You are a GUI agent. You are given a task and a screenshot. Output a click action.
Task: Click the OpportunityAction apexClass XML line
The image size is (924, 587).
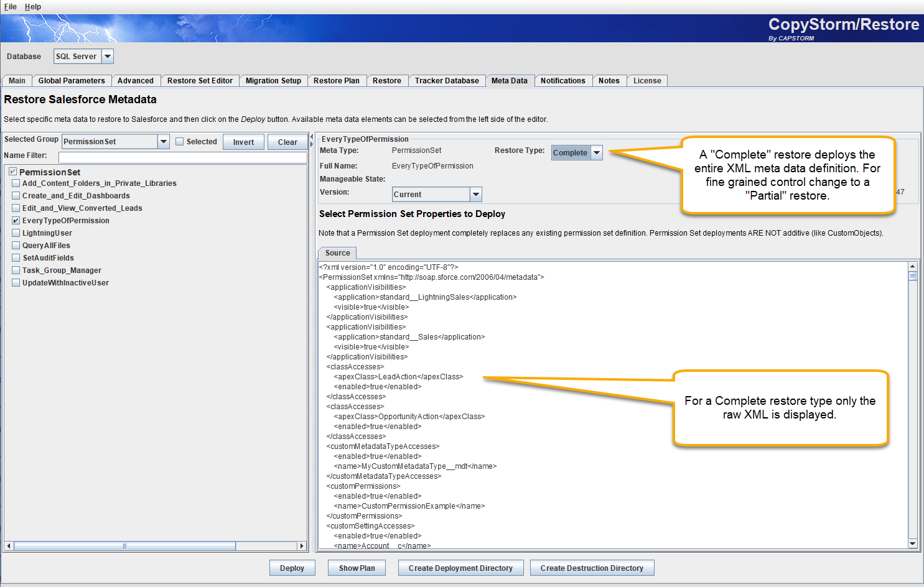(409, 417)
